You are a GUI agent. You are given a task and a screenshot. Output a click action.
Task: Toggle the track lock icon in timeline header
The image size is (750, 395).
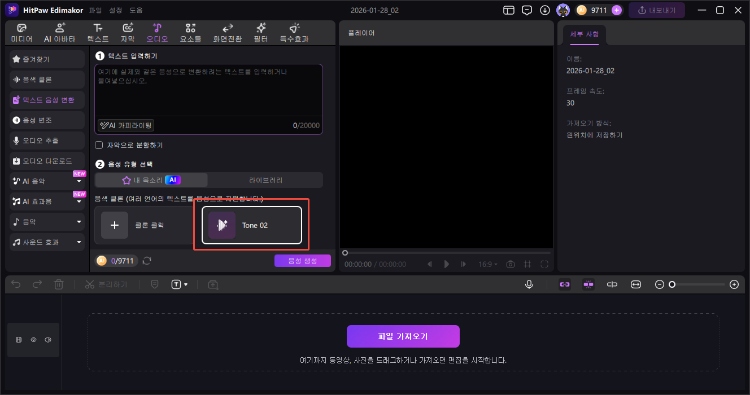point(19,340)
